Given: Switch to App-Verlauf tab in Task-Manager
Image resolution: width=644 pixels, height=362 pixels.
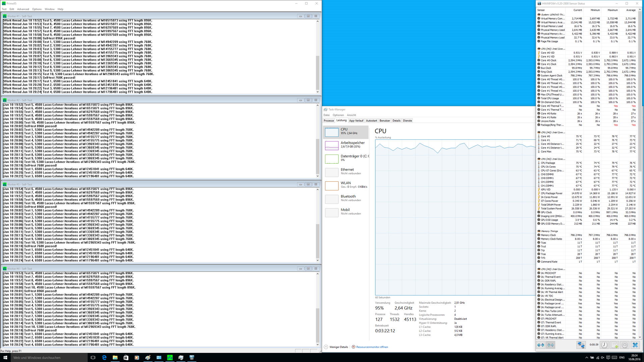Looking at the screenshot, I should (356, 121).
